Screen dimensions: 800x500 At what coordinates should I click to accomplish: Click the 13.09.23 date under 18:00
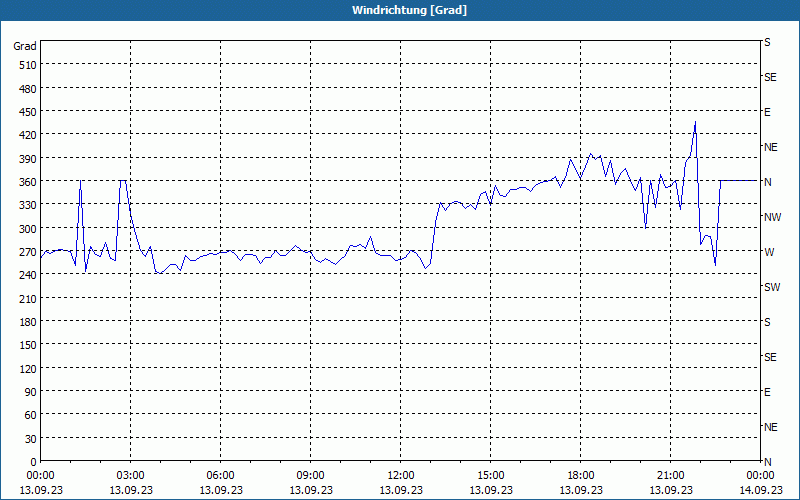[x=581, y=490]
